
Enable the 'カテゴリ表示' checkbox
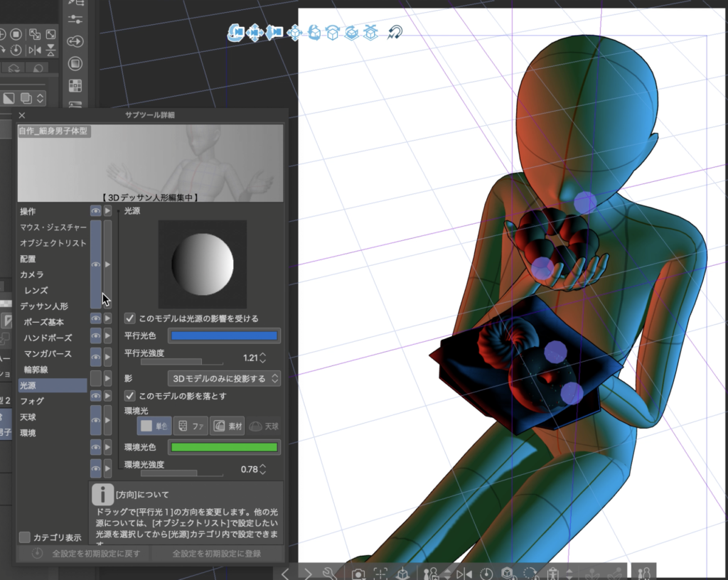[25, 537]
